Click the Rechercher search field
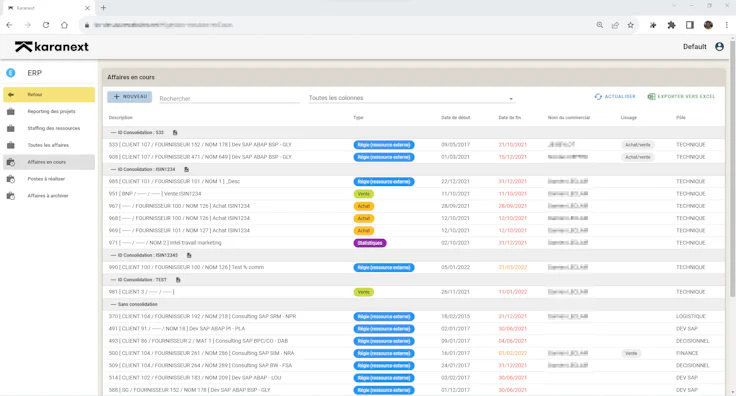736x396 pixels. coord(229,99)
